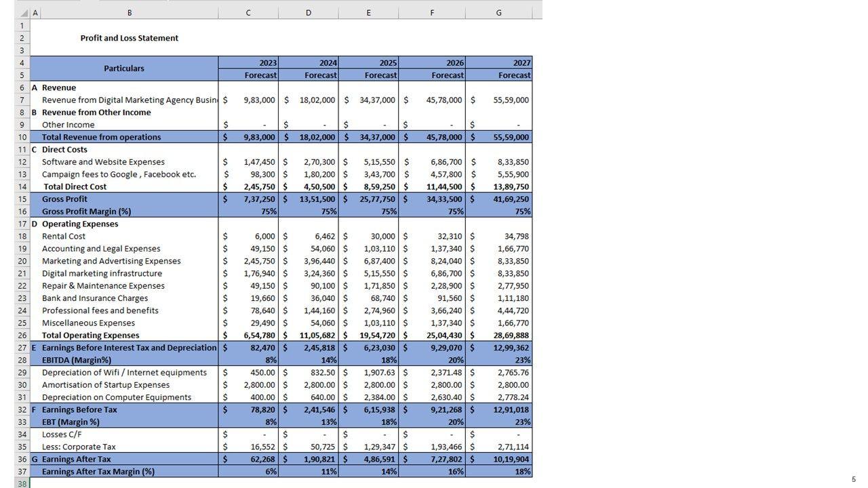Click the select-all corner triangle
This screenshot has width=868, height=488.
[x=24, y=13]
